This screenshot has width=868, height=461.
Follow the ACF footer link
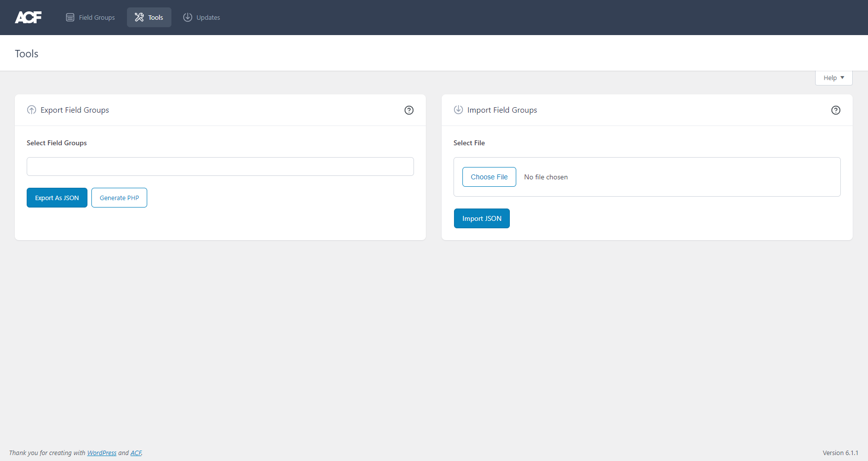[x=136, y=453]
